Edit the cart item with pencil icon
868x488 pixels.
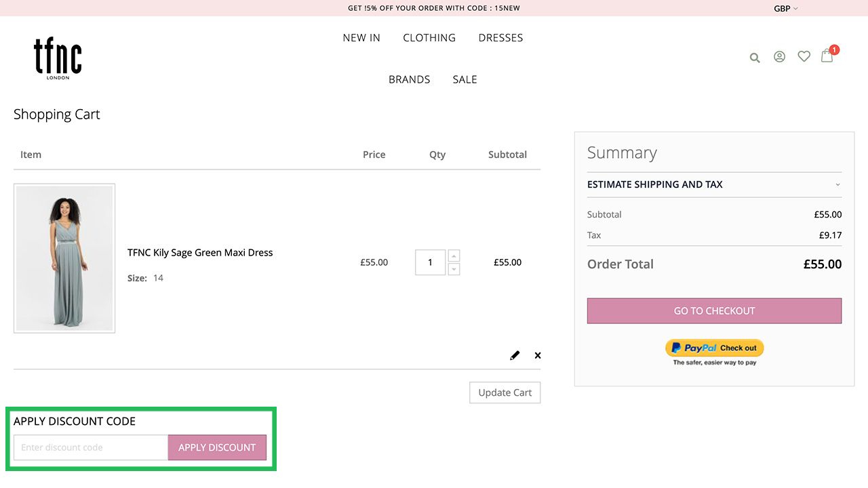(x=515, y=355)
